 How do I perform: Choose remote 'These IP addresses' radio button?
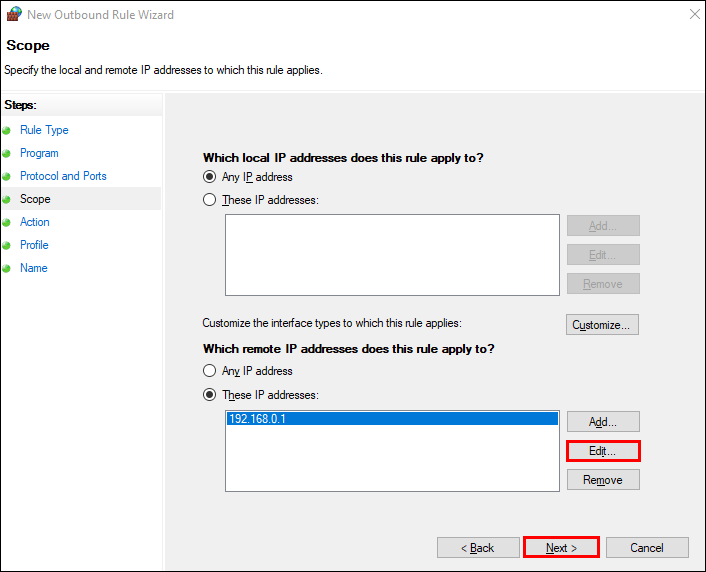pos(209,395)
